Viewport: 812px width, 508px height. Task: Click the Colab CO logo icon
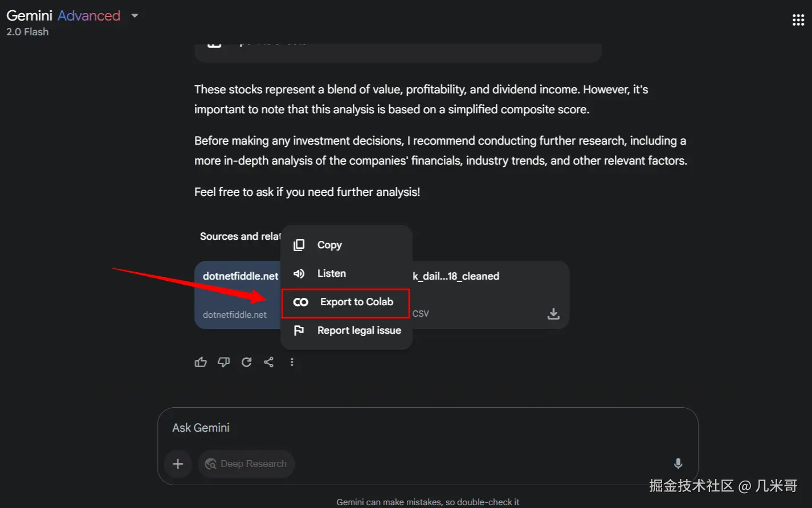tap(301, 302)
